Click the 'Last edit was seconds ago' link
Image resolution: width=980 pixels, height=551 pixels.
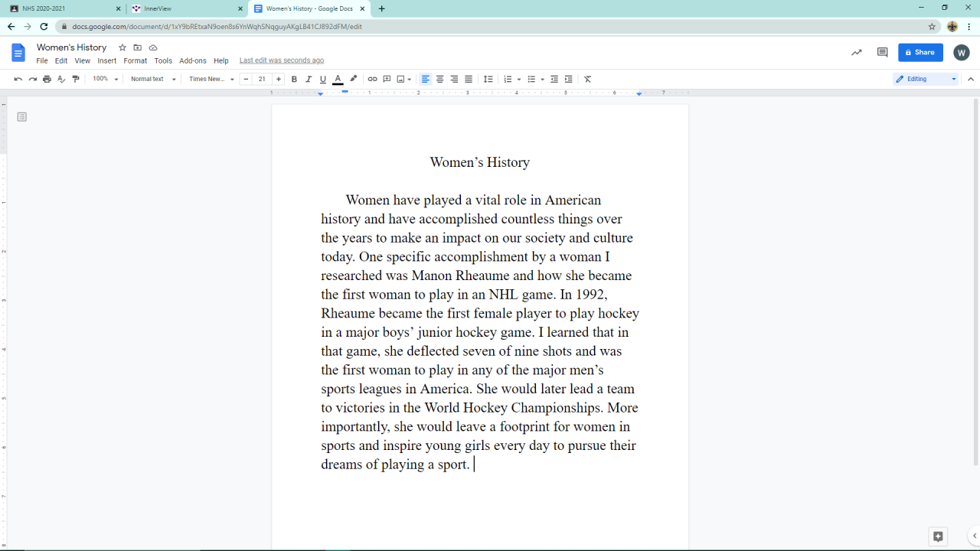(282, 60)
